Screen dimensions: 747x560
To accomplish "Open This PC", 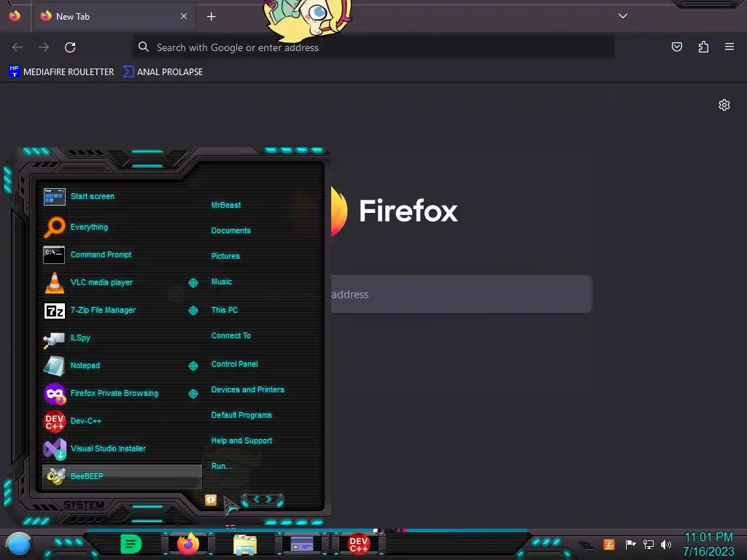I will pos(225,310).
